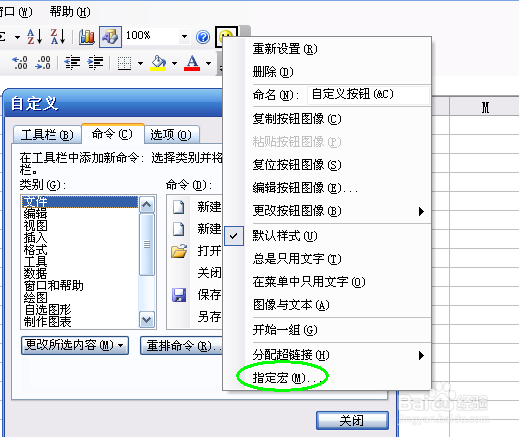
Task: Open zoom percentage dropdown
Action: tap(184, 36)
